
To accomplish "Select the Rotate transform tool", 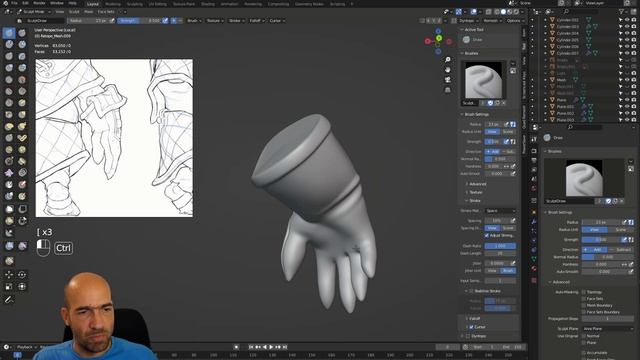I will click(22, 275).
